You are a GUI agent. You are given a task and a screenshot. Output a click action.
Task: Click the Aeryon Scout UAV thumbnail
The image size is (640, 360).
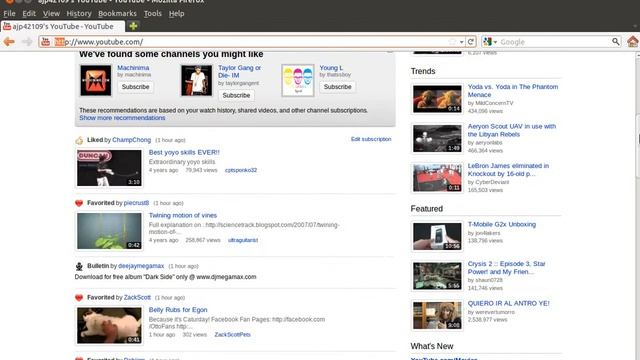pos(437,138)
